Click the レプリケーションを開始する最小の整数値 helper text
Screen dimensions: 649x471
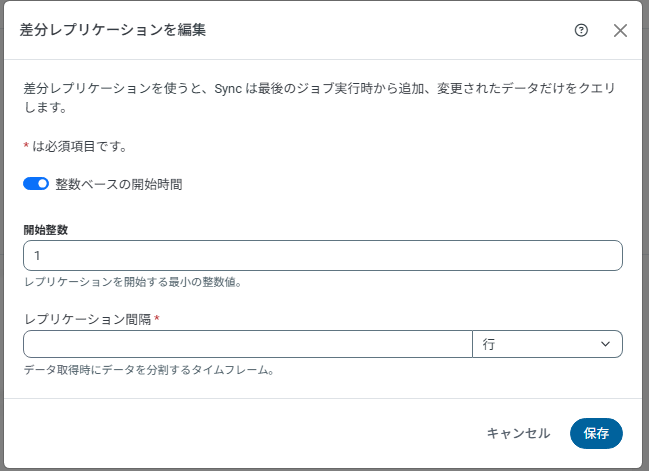pyautogui.click(x=132, y=282)
